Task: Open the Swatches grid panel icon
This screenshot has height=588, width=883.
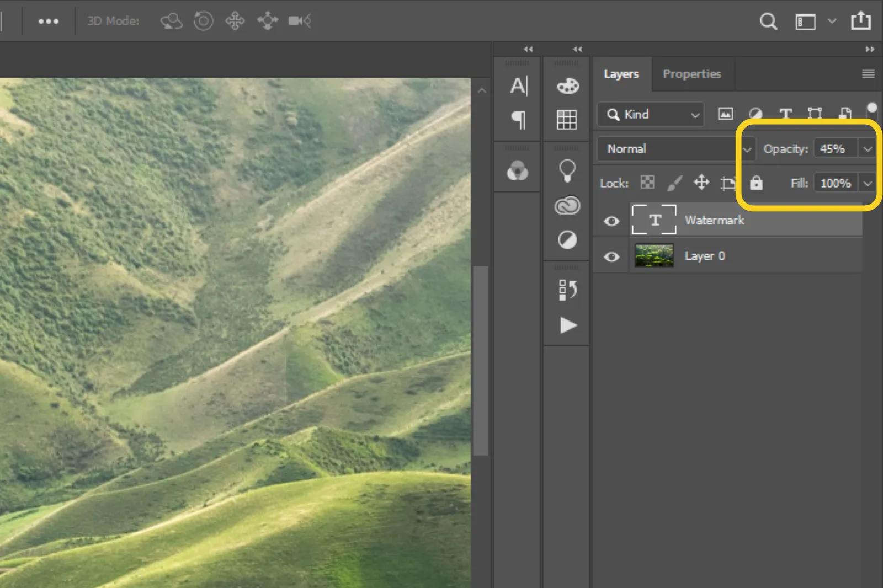Action: (567, 120)
